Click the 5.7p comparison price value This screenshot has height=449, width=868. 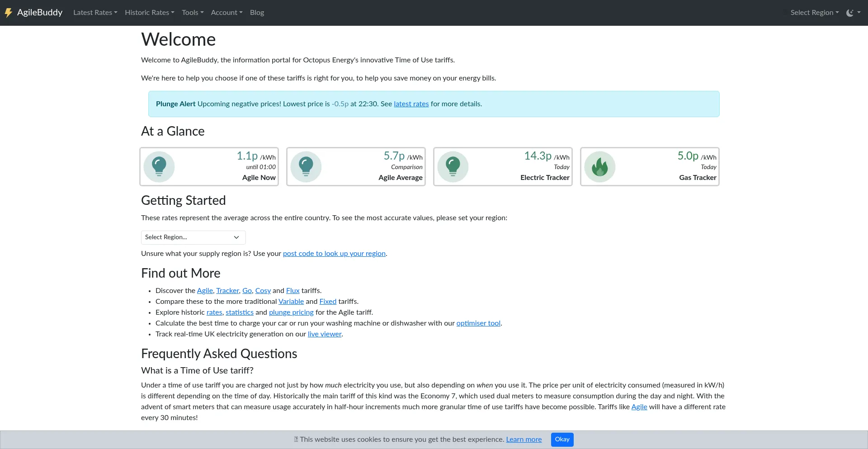click(x=394, y=156)
